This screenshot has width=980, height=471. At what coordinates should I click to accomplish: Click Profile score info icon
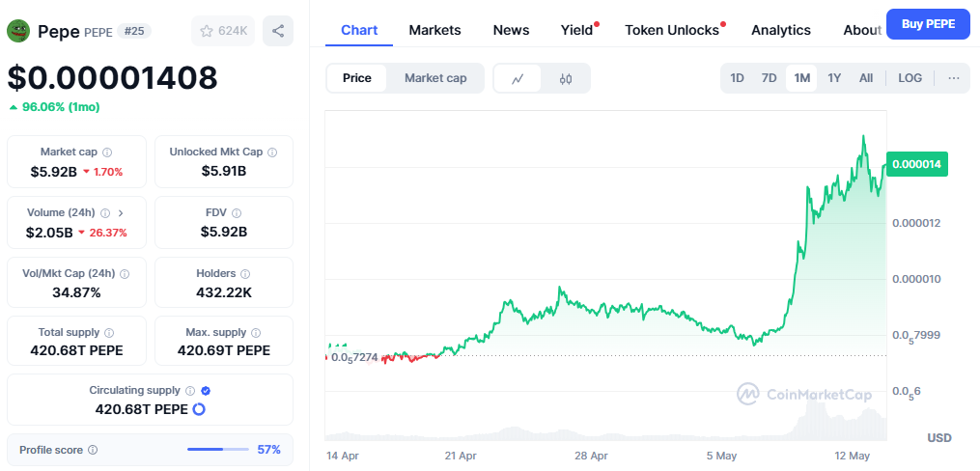pos(93,450)
